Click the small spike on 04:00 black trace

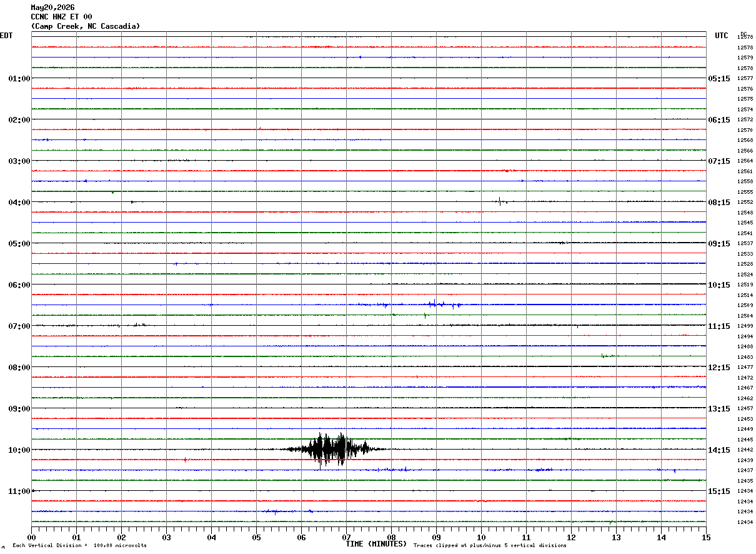tap(500, 201)
